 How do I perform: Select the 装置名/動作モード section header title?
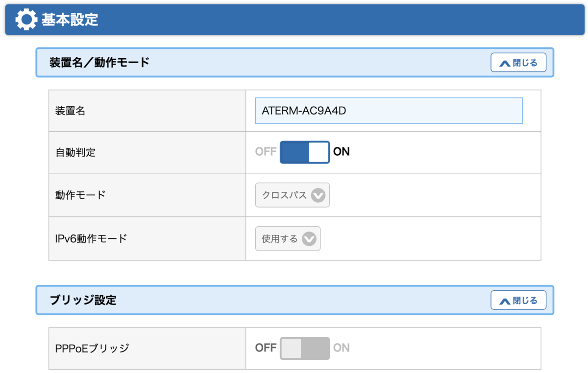tap(99, 62)
